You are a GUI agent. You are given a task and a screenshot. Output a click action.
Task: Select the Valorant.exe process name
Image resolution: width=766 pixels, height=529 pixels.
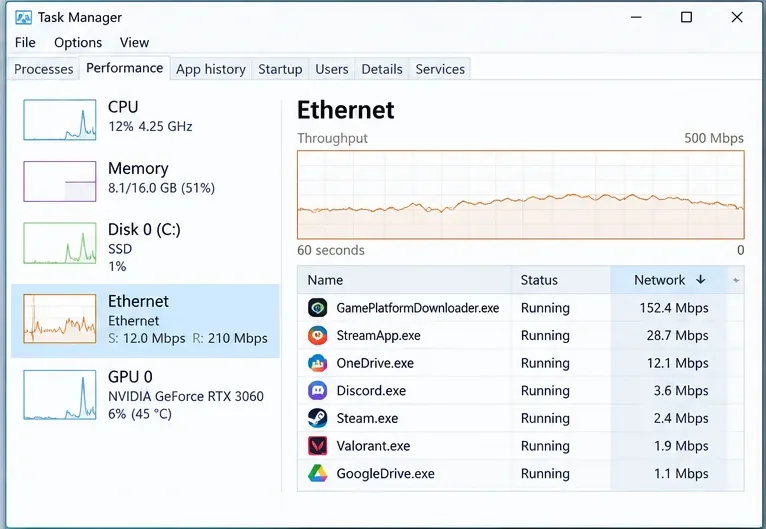[373, 446]
